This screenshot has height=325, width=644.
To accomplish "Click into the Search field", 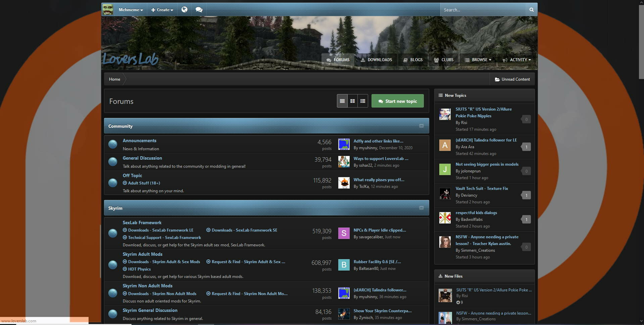I will pyautogui.click(x=483, y=10).
